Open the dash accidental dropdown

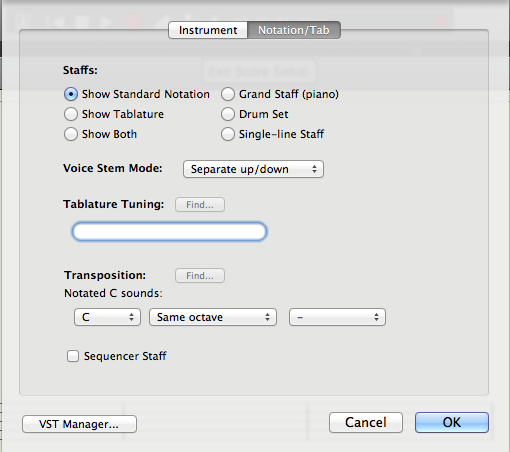coord(337,317)
